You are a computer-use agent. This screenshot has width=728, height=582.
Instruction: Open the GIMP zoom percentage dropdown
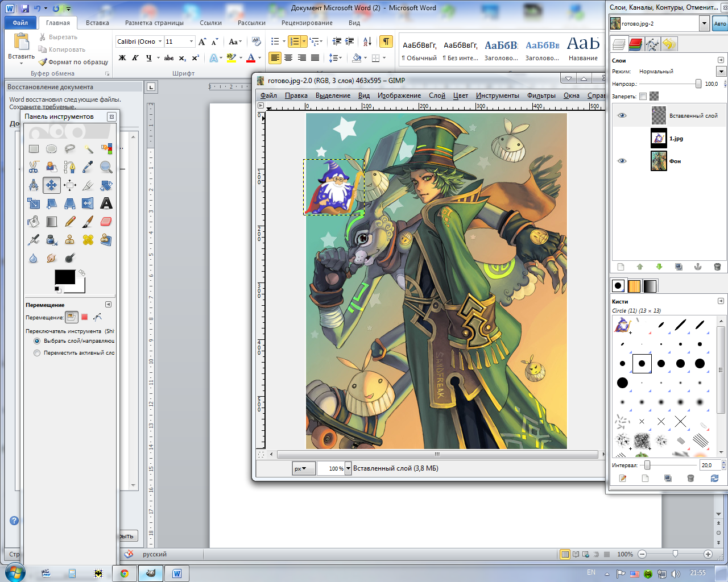348,468
